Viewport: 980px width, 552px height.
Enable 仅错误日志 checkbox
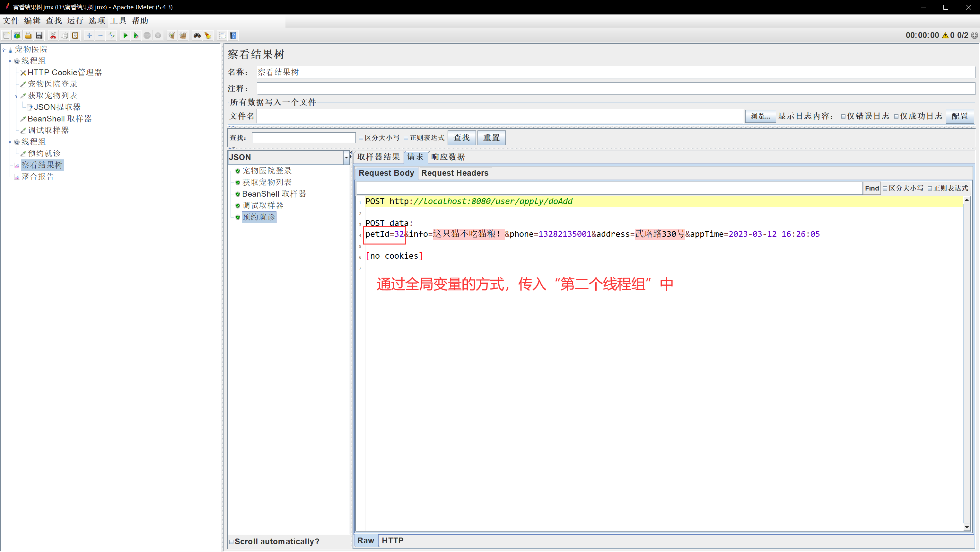point(844,117)
